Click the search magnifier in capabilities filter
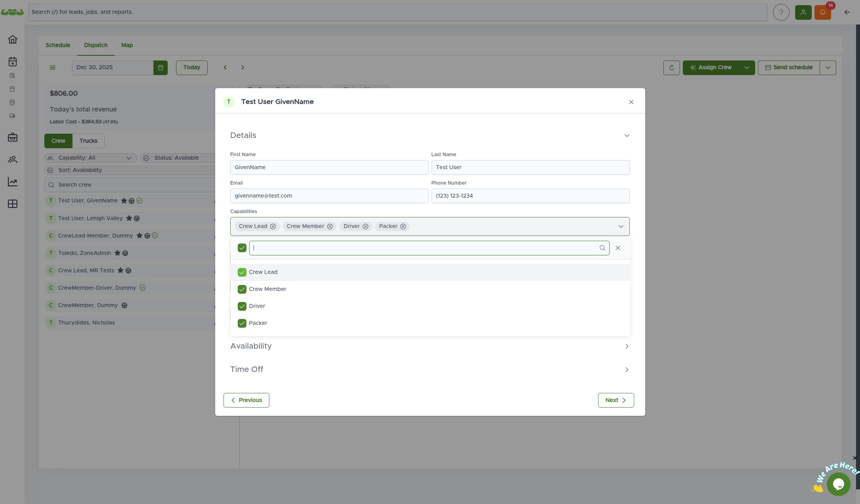This screenshot has width=860, height=504. (602, 248)
